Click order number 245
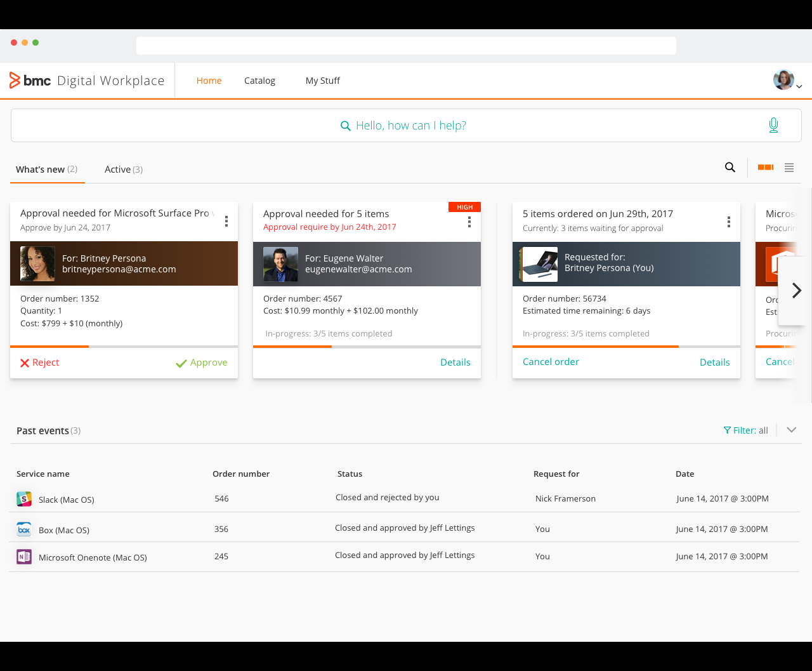Screen dimensions: 812x671 tap(221, 556)
